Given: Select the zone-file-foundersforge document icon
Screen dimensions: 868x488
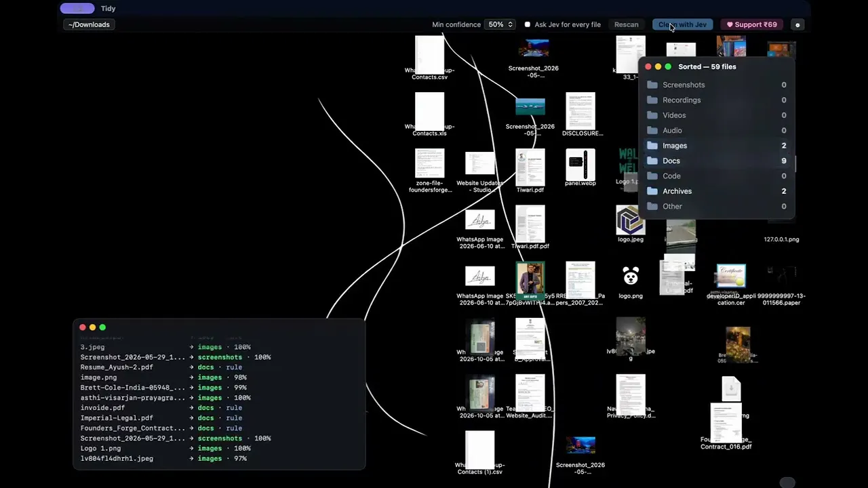Looking at the screenshot, I should 430,163.
